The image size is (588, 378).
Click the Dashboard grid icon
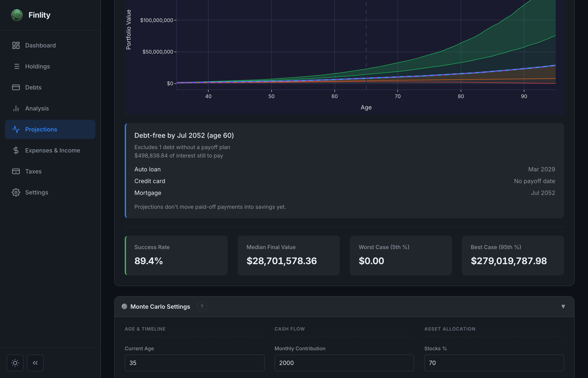[16, 45]
